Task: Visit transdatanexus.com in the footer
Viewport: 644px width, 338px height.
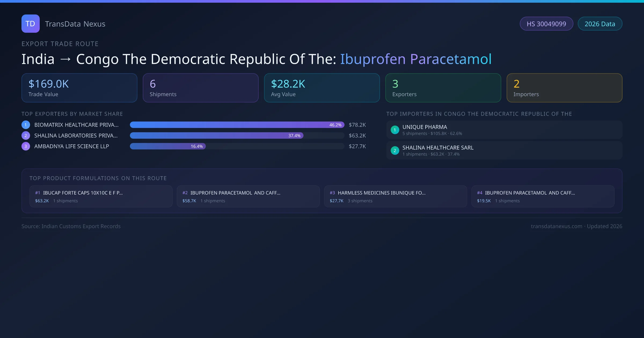Action: pyautogui.click(x=556, y=226)
